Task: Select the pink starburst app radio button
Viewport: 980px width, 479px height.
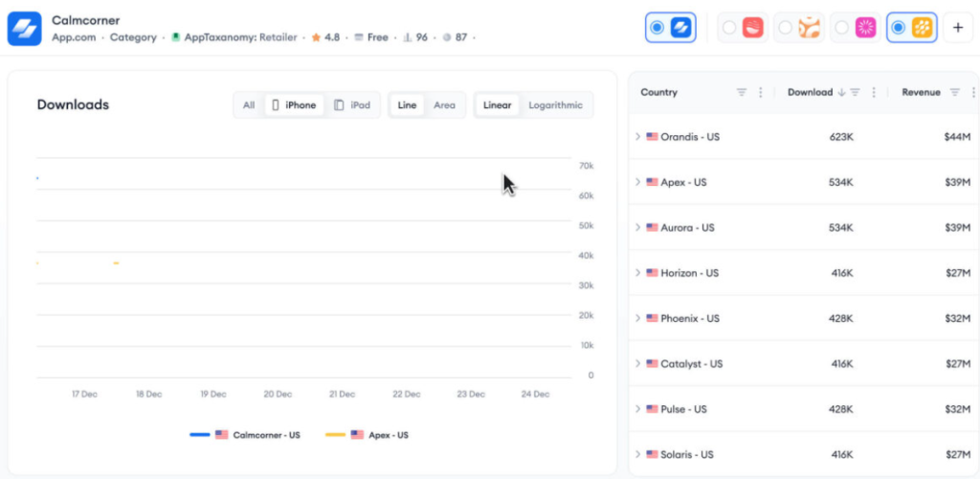Action: [x=841, y=28]
